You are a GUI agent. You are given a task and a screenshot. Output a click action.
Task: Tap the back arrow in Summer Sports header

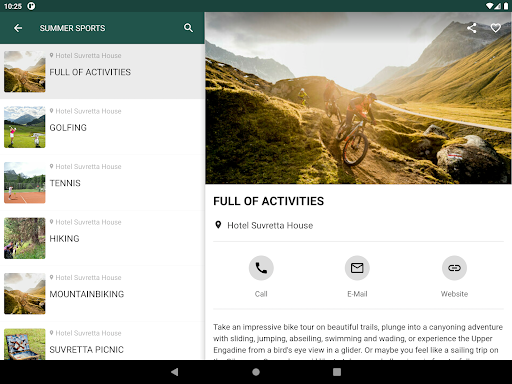pyautogui.click(x=18, y=28)
